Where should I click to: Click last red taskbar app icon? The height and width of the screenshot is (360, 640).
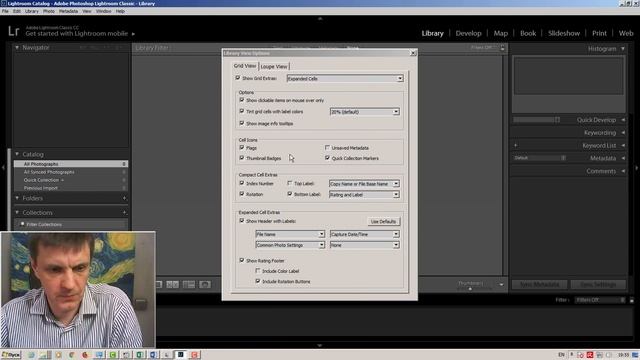coord(194,355)
